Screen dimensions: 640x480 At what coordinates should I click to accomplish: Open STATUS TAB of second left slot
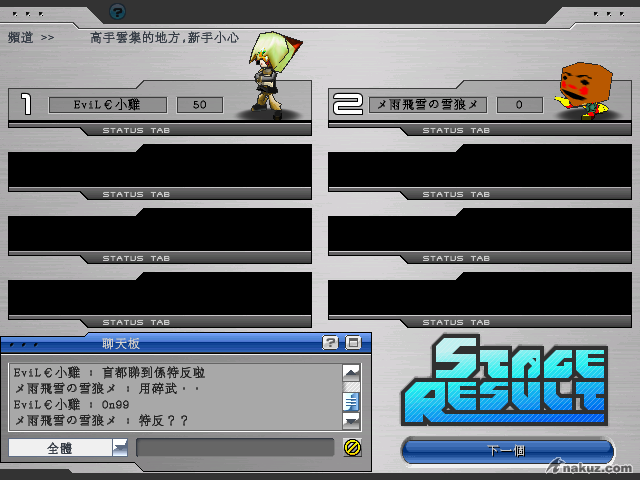[136, 195]
